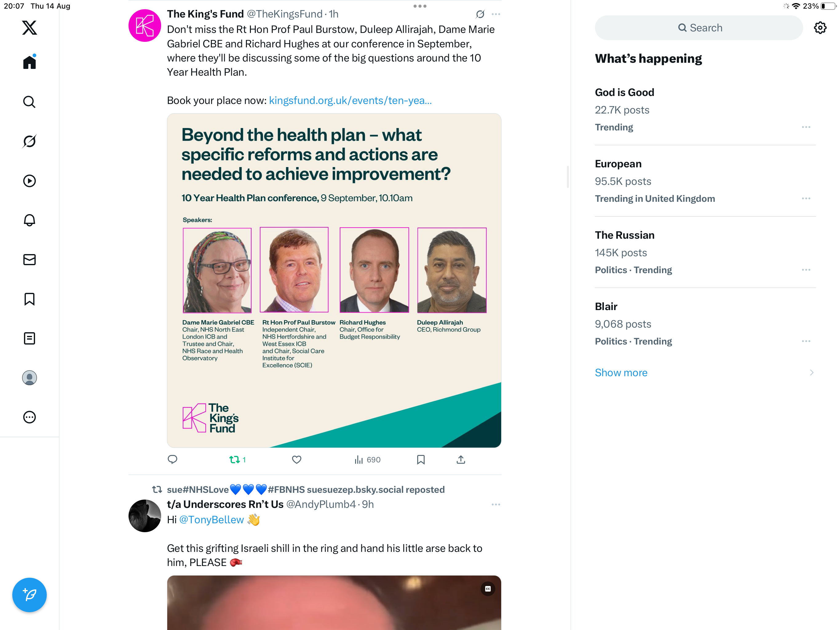The width and height of the screenshot is (840, 630).
Task: Open the kingsfund.org.uk events link
Action: click(350, 100)
